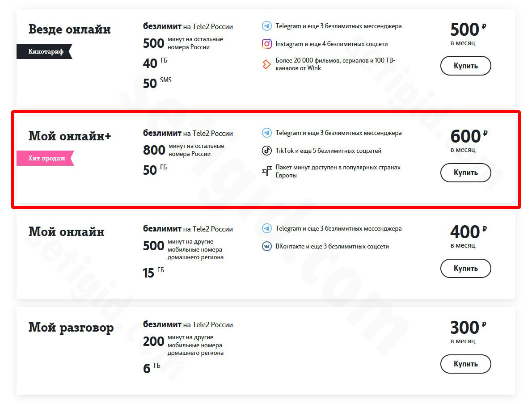Select the Мой онлайн tariff heading
The image size is (532, 404).
pos(67,232)
